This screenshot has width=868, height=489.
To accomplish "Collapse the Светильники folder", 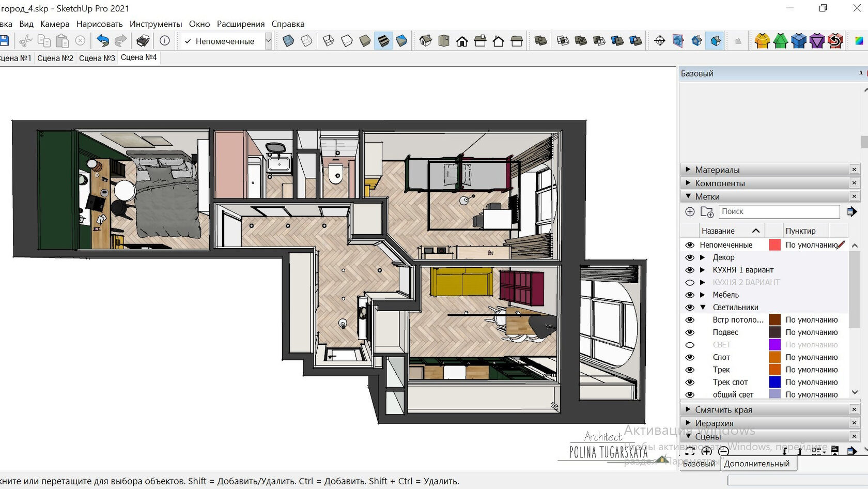I will (703, 307).
